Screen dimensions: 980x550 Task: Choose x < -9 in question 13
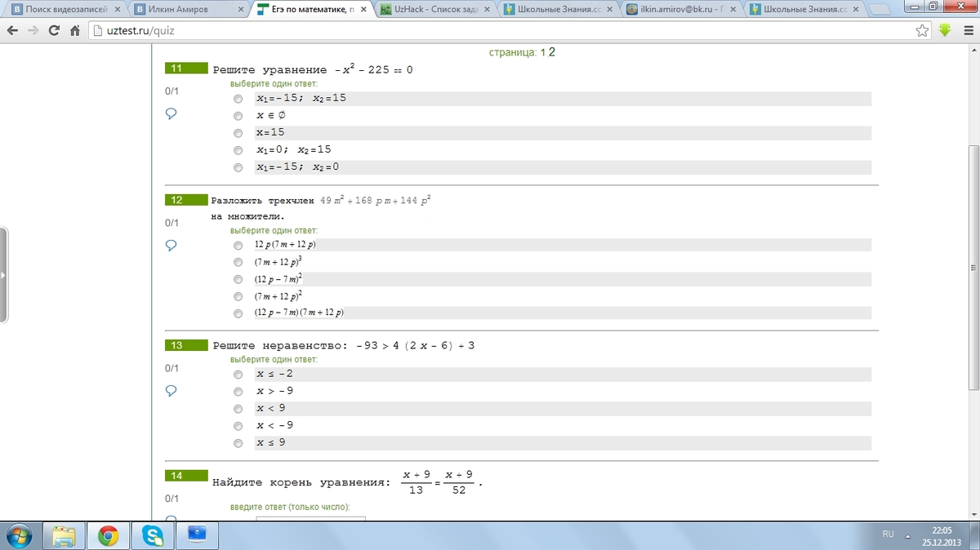coord(238,426)
